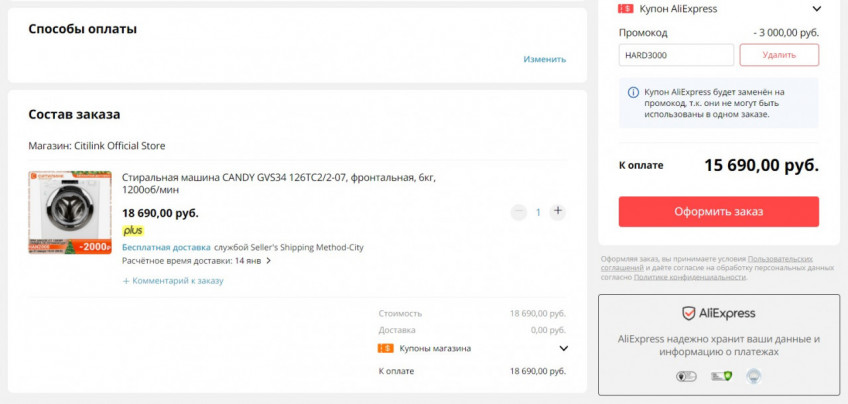The width and height of the screenshot is (848, 404).
Task: Click the leftmost payment security badge
Action: click(686, 376)
